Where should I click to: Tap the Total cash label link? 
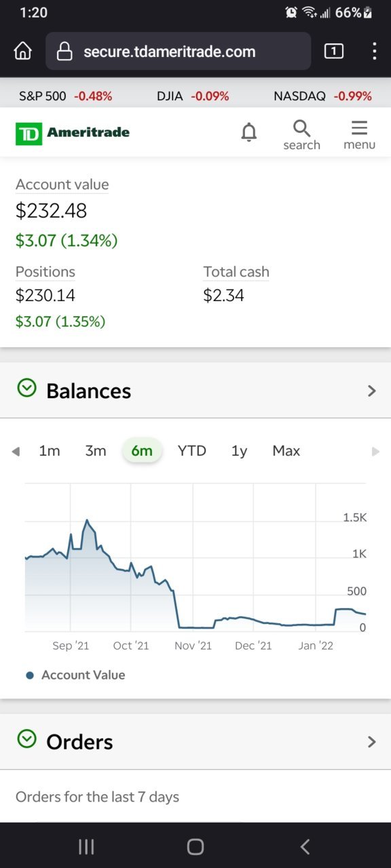click(236, 272)
